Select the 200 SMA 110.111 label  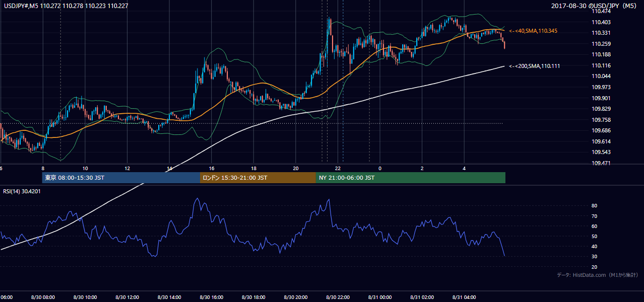click(534, 66)
